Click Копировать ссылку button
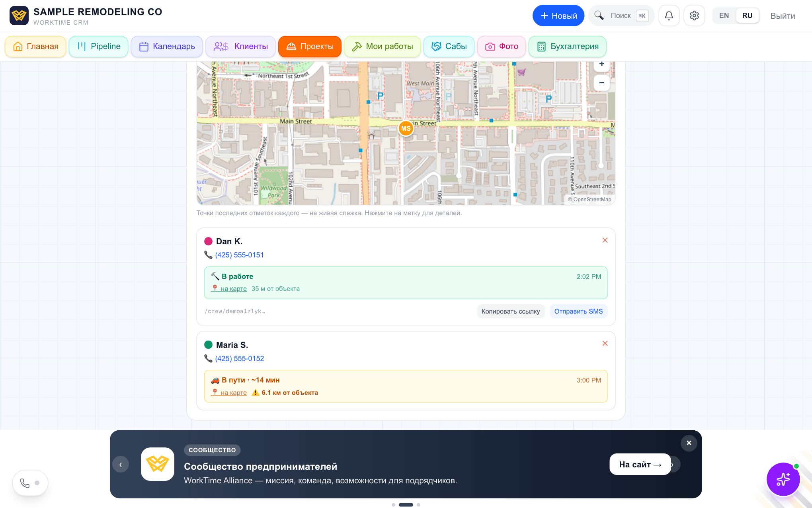This screenshot has width=812, height=508. pyautogui.click(x=511, y=311)
